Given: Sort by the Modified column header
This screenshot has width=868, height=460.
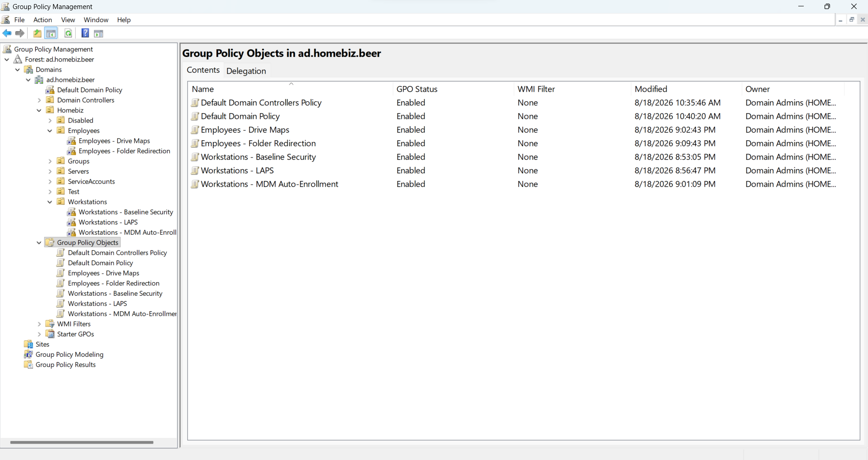Looking at the screenshot, I should (x=687, y=89).
